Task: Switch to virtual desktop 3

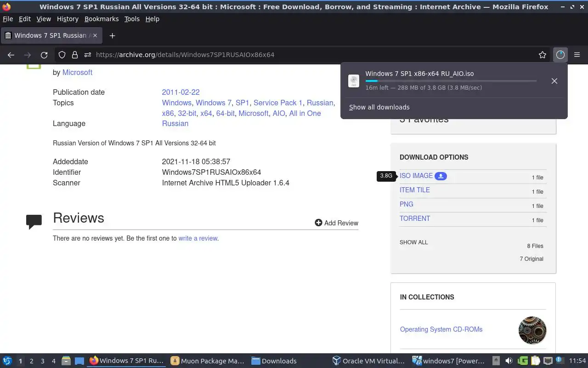Action: pyautogui.click(x=43, y=361)
